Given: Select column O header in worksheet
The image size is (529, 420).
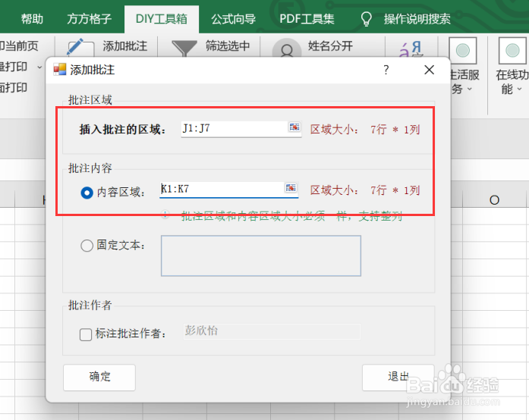Looking at the screenshot, I should click(494, 200).
